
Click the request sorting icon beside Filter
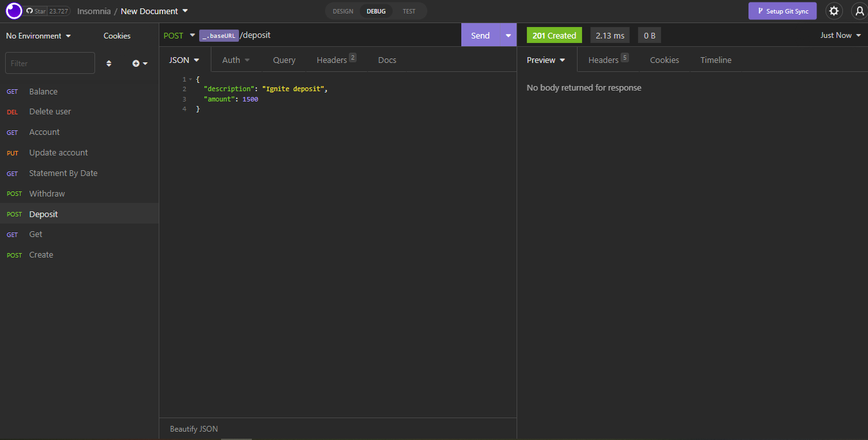pos(109,63)
